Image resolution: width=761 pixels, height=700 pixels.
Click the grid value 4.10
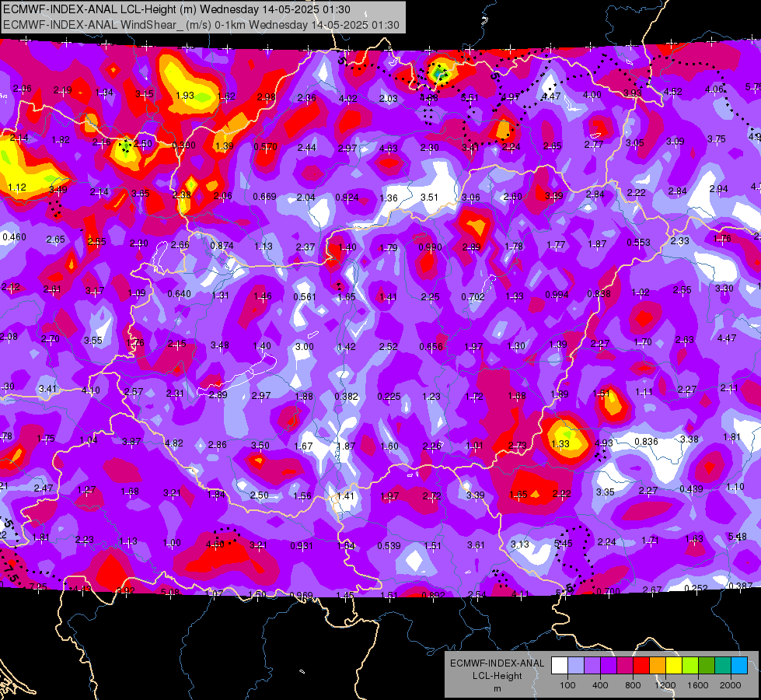[x=90, y=390]
